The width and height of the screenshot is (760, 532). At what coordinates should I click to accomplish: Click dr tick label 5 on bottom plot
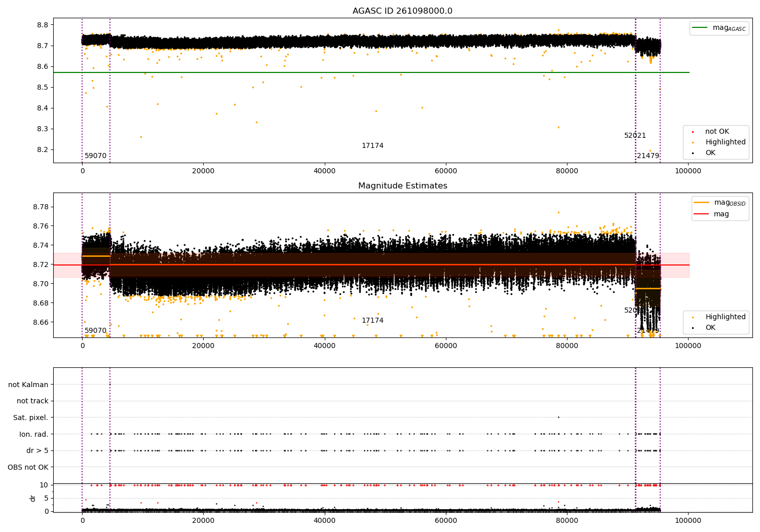[x=46, y=498]
